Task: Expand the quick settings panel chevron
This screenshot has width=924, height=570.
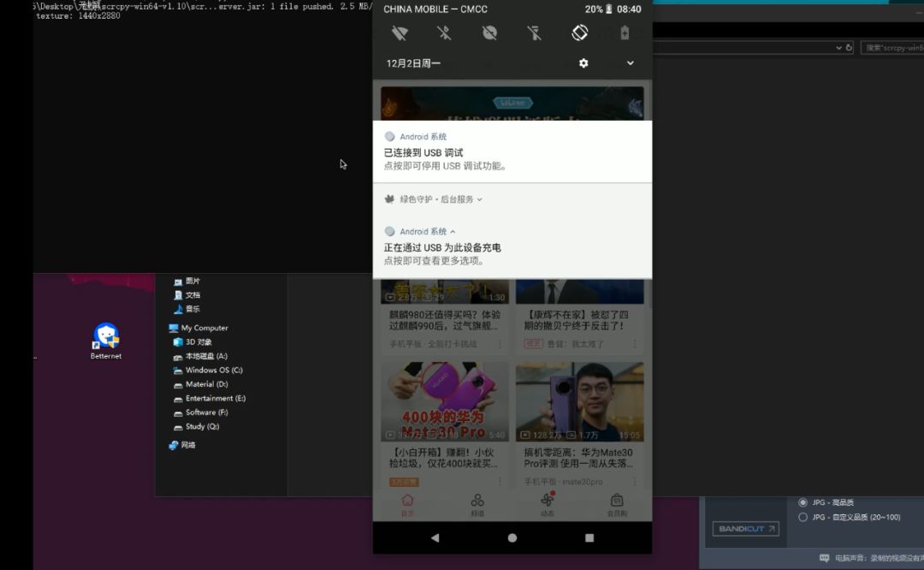Action: [x=630, y=63]
